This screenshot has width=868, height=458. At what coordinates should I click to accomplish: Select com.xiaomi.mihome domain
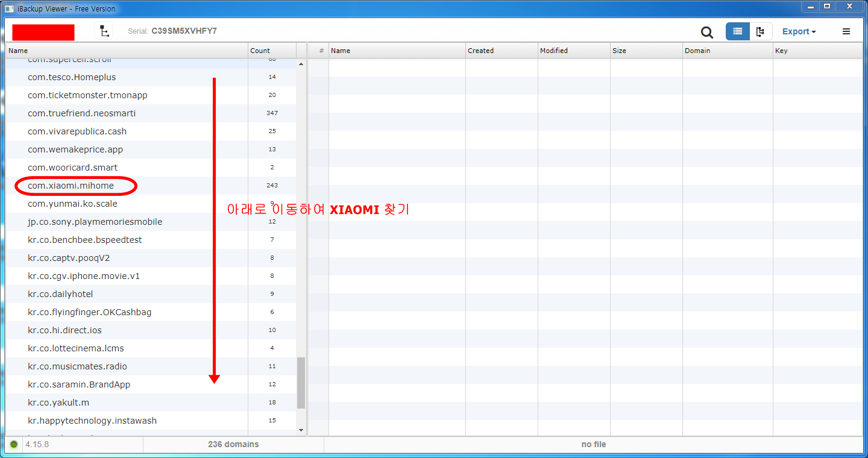pyautogui.click(x=151, y=186)
